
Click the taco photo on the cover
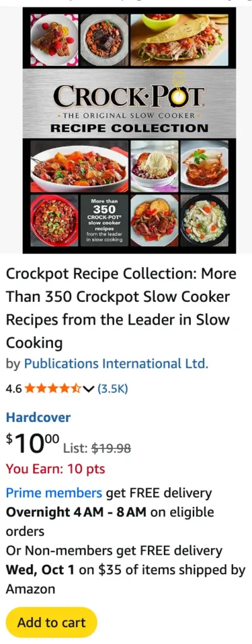pos(179,40)
